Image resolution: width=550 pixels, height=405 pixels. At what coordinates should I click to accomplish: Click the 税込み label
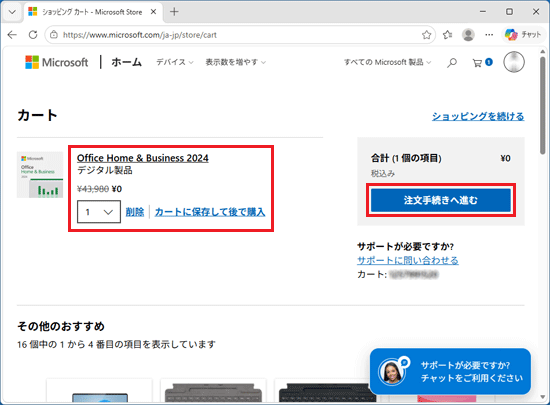pos(383,173)
